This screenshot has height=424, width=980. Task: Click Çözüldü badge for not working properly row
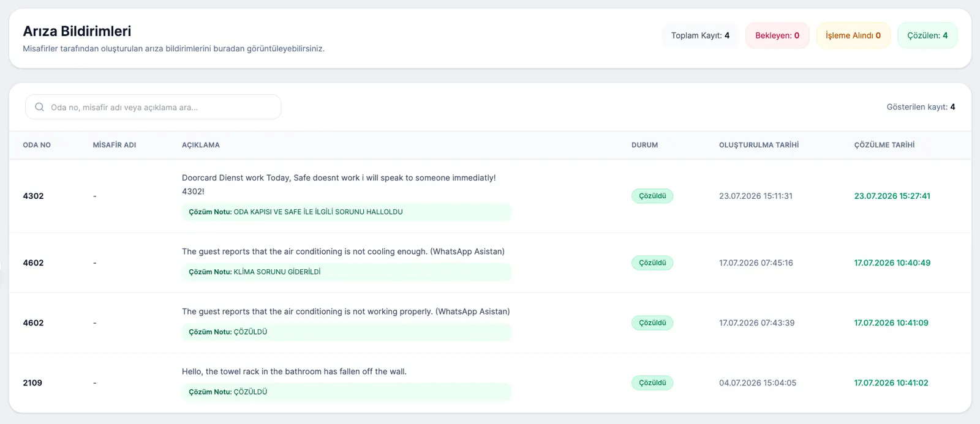(652, 322)
